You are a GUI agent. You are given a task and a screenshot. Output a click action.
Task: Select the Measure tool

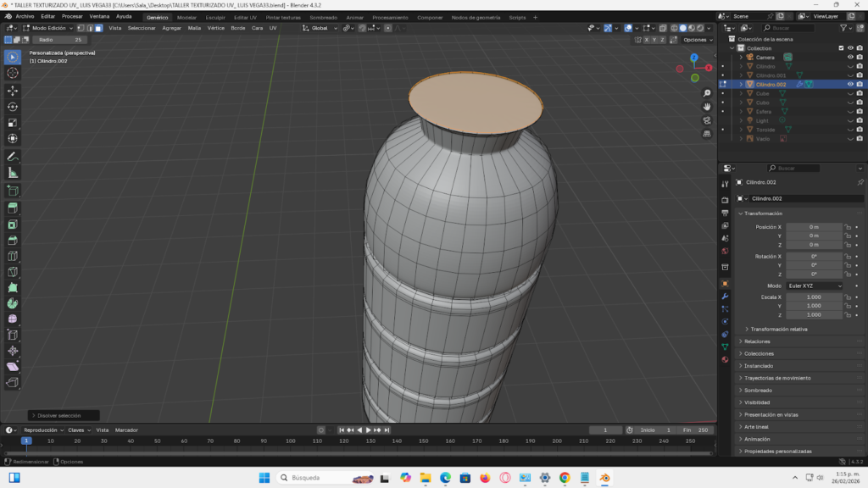tap(12, 173)
